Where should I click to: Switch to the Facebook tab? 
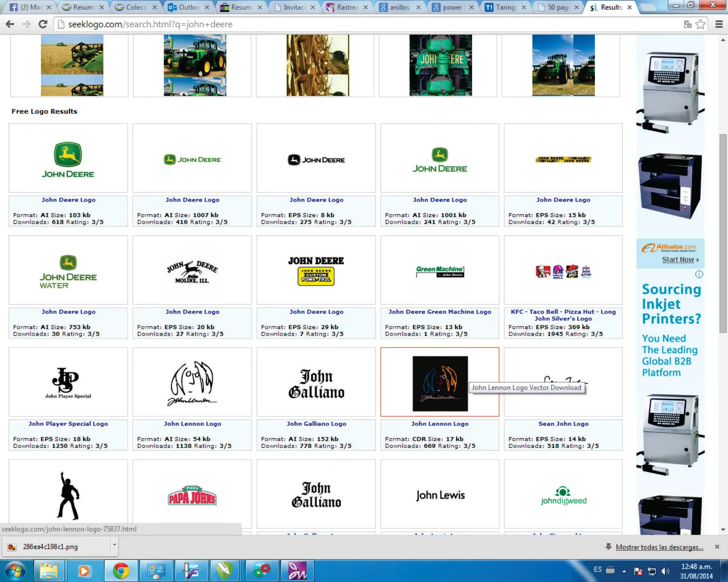[30, 7]
